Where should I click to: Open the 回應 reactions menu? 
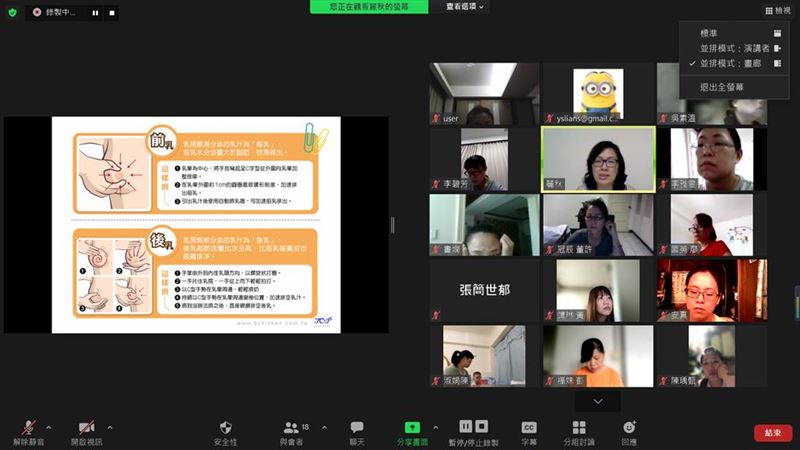click(629, 433)
